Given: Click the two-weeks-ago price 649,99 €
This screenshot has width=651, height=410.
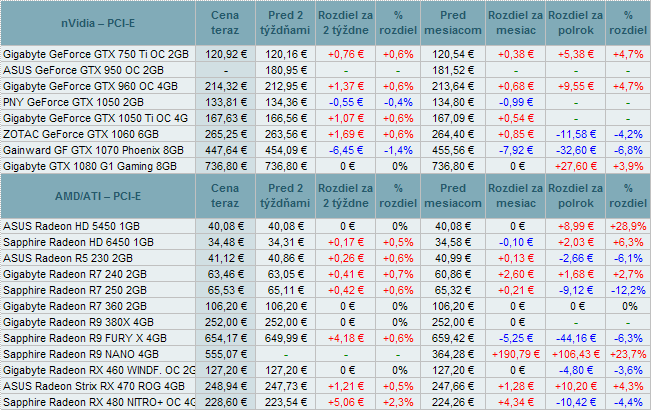Looking at the screenshot, I should click(286, 338).
